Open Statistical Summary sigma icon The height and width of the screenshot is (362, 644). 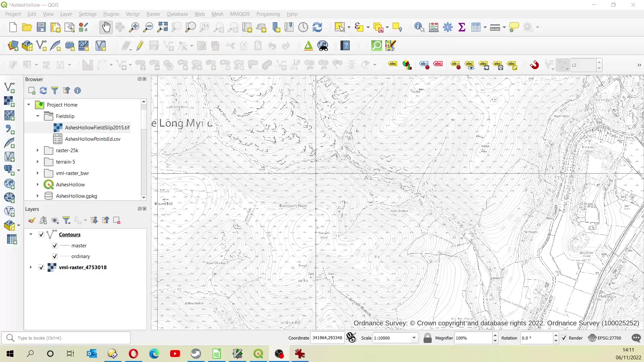(x=462, y=27)
